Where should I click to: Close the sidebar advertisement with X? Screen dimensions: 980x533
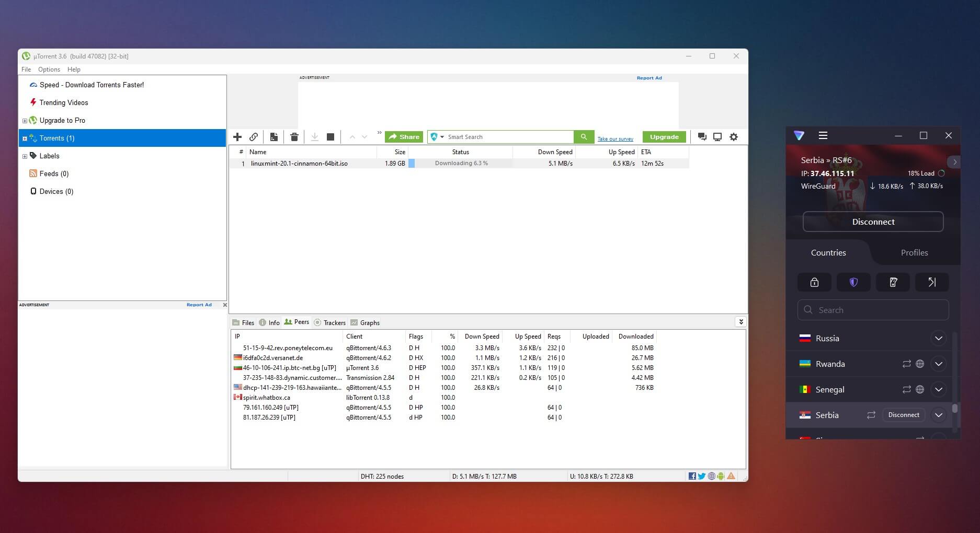pyautogui.click(x=225, y=305)
